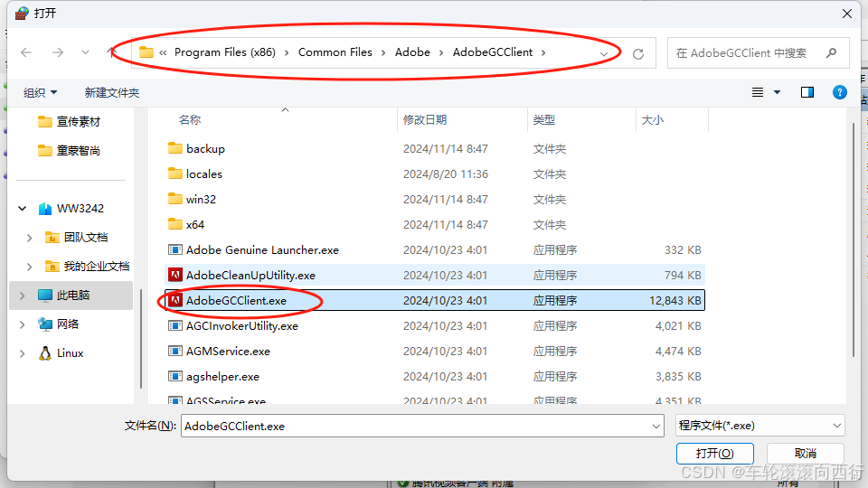868x488 pixels.
Task: Open recent locations dropdown chevron
Action: point(85,52)
